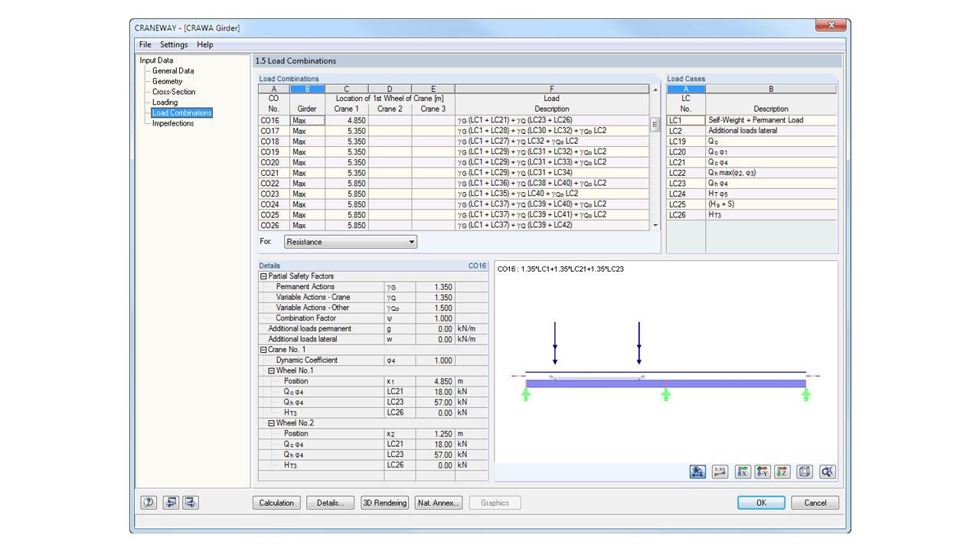This screenshot has height=551, width=980.
Task: Select Loading in the navigation tree
Action: point(165,102)
